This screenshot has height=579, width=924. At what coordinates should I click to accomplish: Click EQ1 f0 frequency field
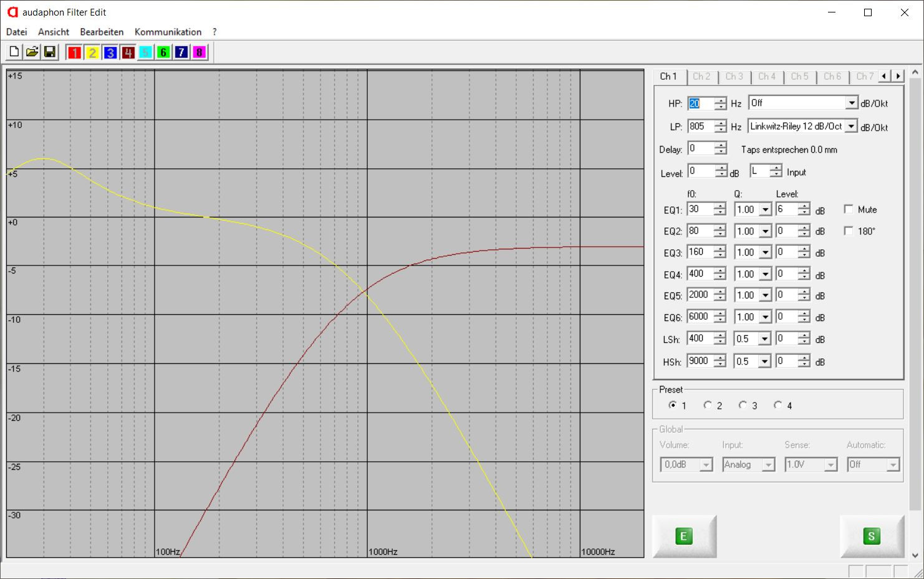click(700, 209)
